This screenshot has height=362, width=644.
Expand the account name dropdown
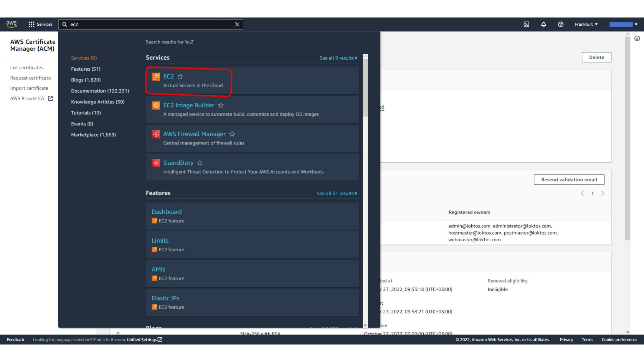623,24
